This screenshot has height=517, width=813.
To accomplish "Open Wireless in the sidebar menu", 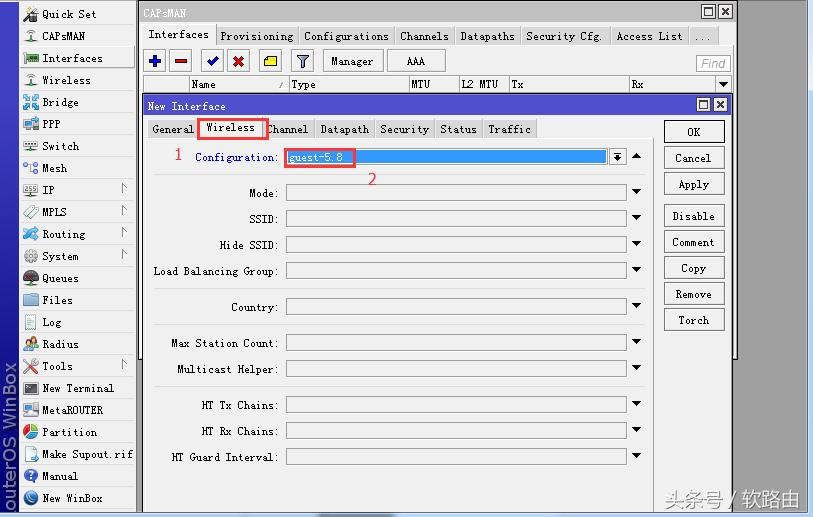I will (78, 80).
